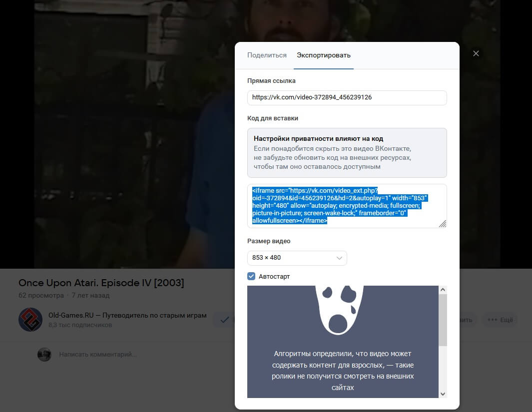532x412 pixels.
Task: Click the direct link field with vk.com URL
Action: [347, 98]
